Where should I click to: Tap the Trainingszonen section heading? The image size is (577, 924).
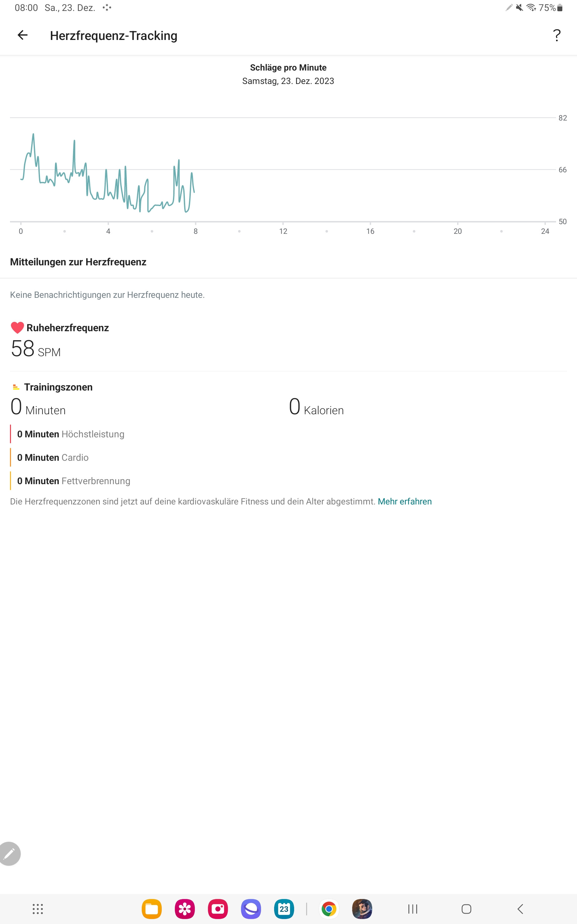pyautogui.click(x=58, y=387)
